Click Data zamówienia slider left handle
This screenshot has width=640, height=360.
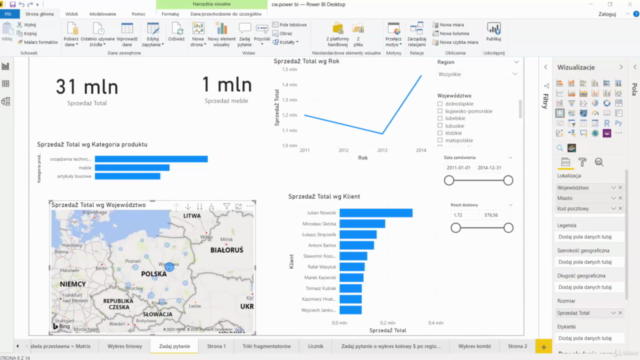[x=449, y=180]
